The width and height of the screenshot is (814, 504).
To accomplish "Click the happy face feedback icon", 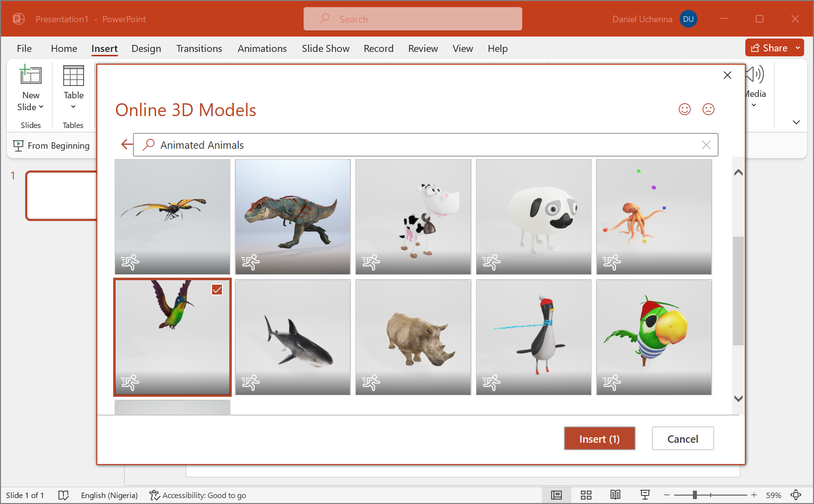I will pyautogui.click(x=685, y=109).
